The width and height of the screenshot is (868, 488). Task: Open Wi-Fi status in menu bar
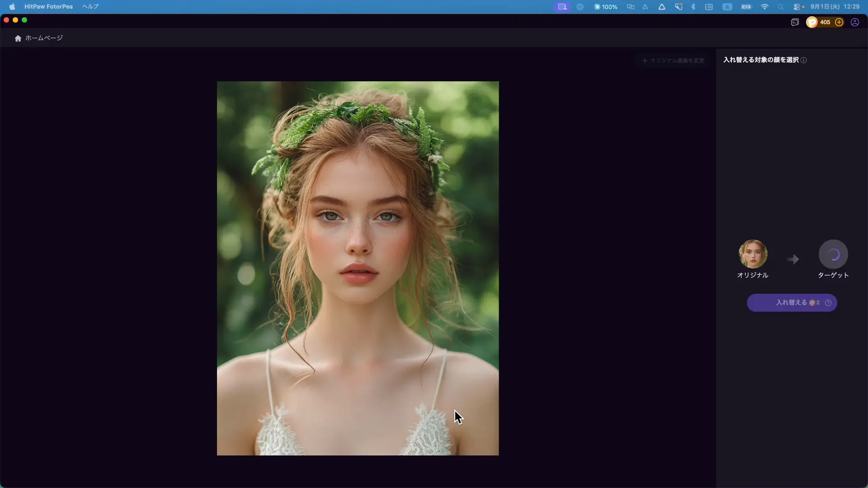point(764,7)
